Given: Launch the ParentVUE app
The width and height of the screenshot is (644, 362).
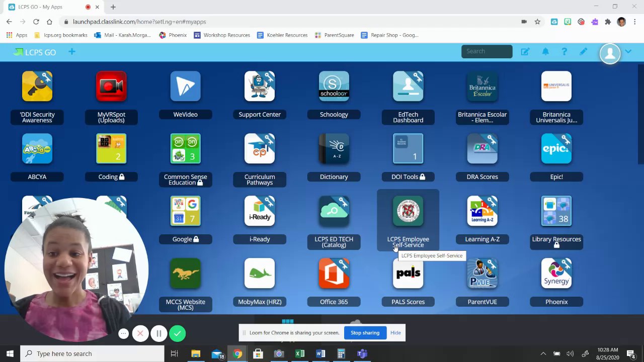Looking at the screenshot, I should coord(482,274).
